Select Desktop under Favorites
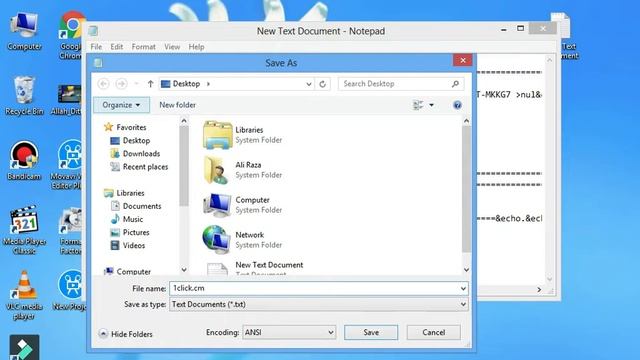The width and height of the screenshot is (640, 360). point(130,140)
